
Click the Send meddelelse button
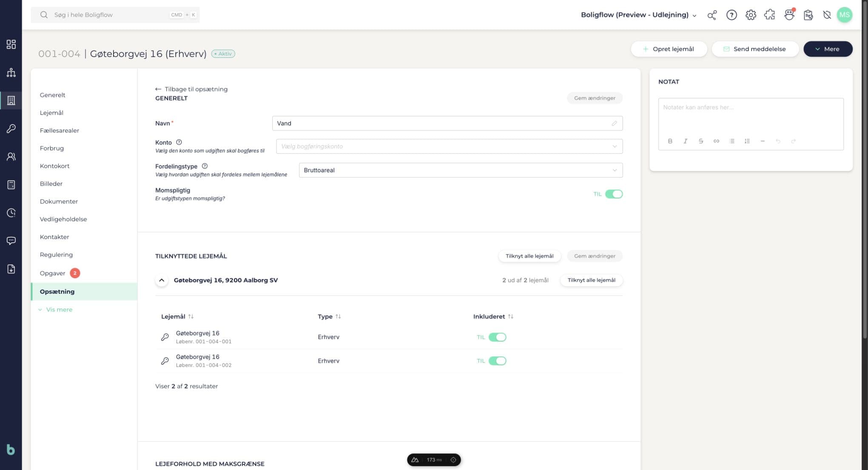pyautogui.click(x=755, y=49)
